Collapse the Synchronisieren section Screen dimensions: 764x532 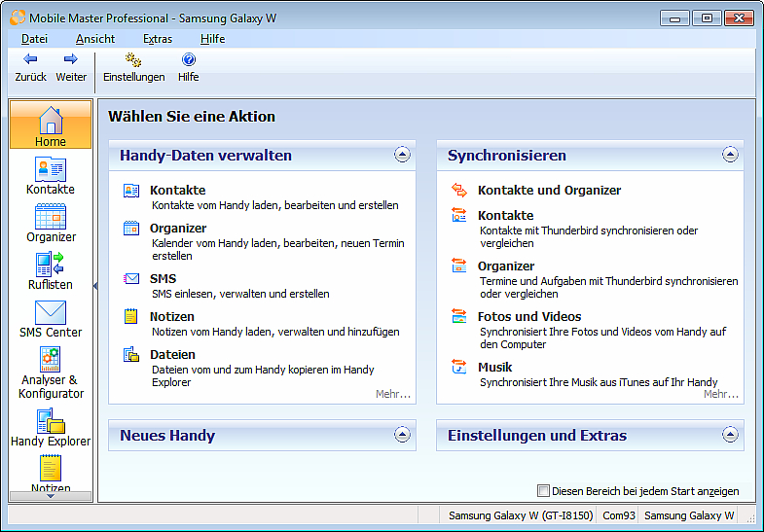(x=730, y=155)
